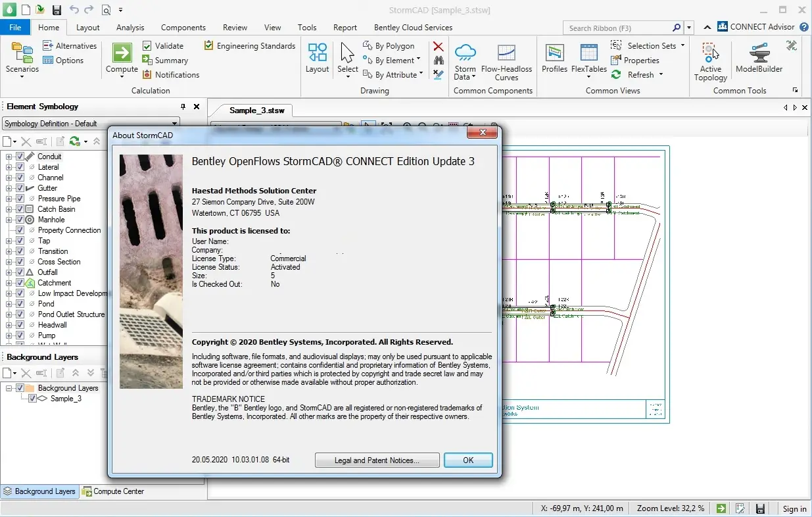The height and width of the screenshot is (517, 812).
Task: Uncheck the Outfall checkbox
Action: click(20, 272)
